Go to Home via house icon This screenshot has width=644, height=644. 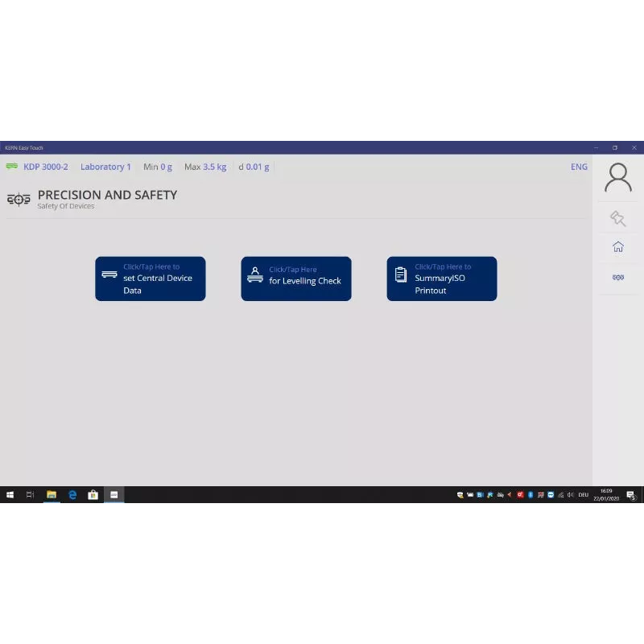tap(617, 247)
